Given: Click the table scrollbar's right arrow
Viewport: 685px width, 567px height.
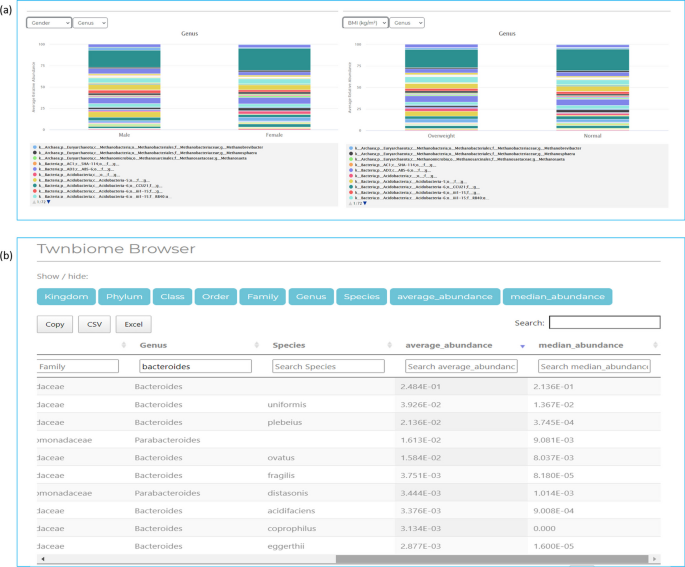Looking at the screenshot, I should (x=654, y=559).
